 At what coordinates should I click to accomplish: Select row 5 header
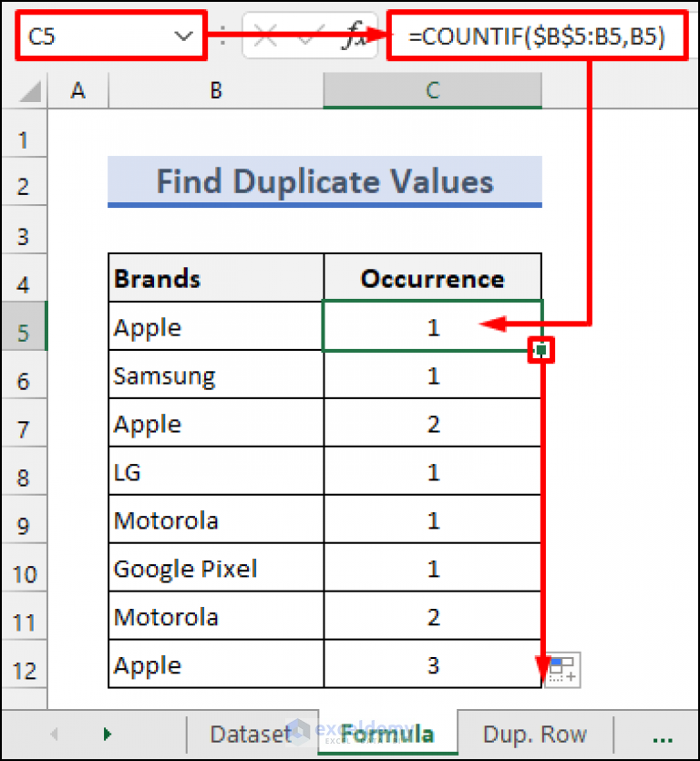pyautogui.click(x=24, y=326)
